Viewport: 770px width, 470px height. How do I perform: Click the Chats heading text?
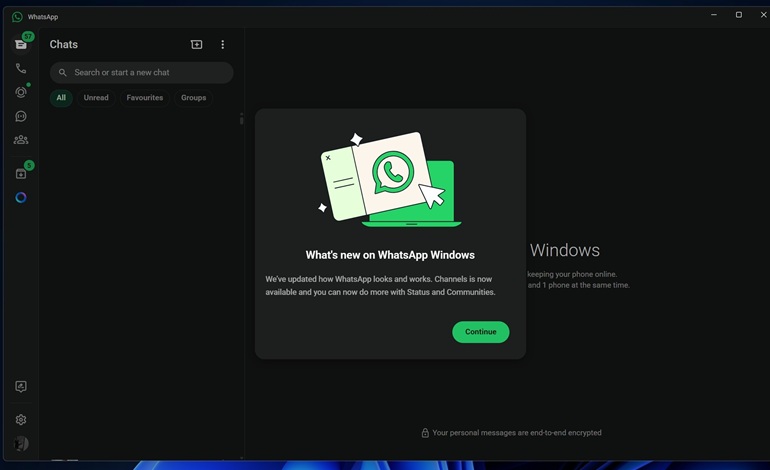pos(63,44)
